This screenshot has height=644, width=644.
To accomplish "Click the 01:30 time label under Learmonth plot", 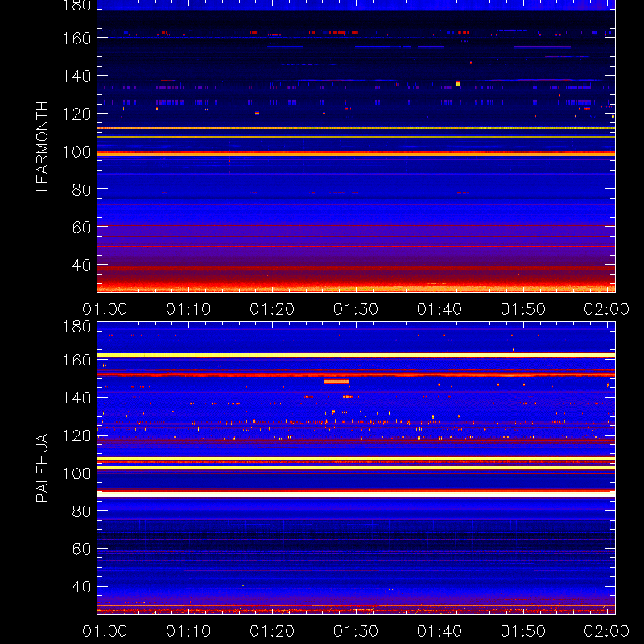I will 356,309.
